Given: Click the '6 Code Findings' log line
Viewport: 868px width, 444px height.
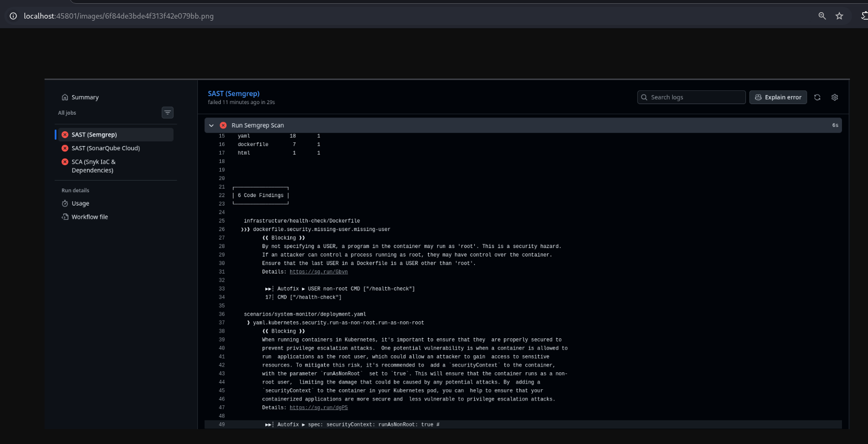Looking at the screenshot, I should (261, 195).
